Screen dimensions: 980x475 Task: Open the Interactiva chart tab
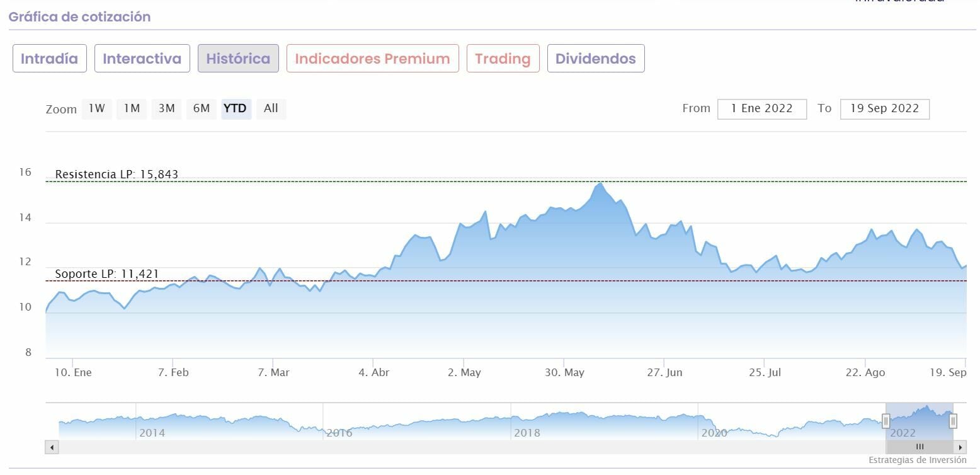coord(142,59)
